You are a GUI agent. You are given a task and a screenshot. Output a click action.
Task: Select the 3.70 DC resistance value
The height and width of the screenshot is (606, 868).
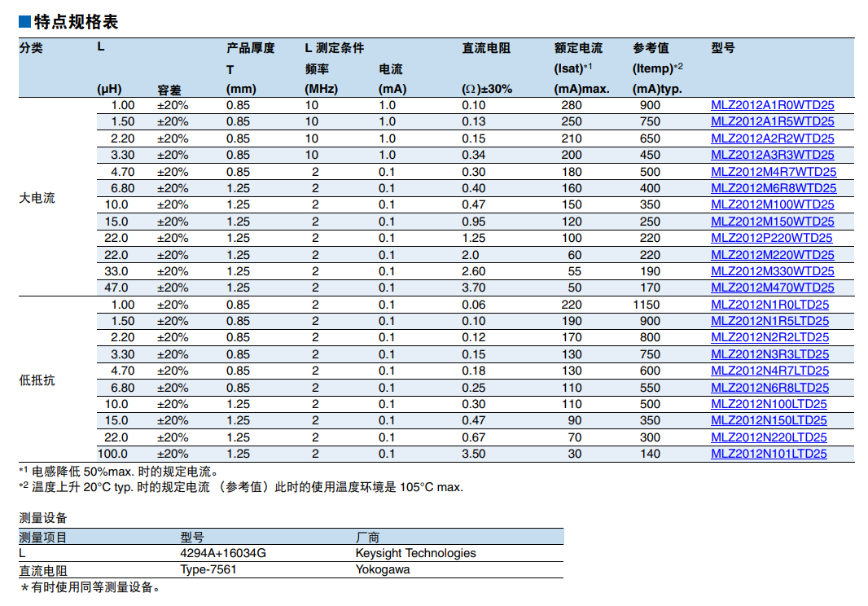tap(474, 288)
